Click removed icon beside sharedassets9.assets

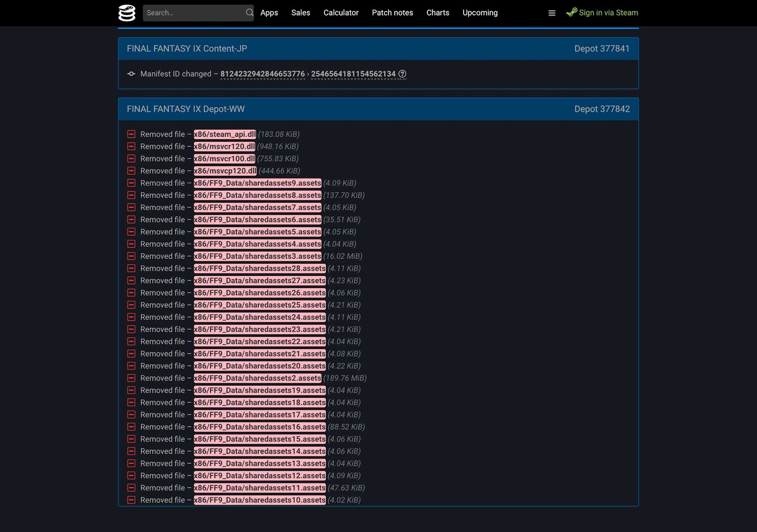131,183
